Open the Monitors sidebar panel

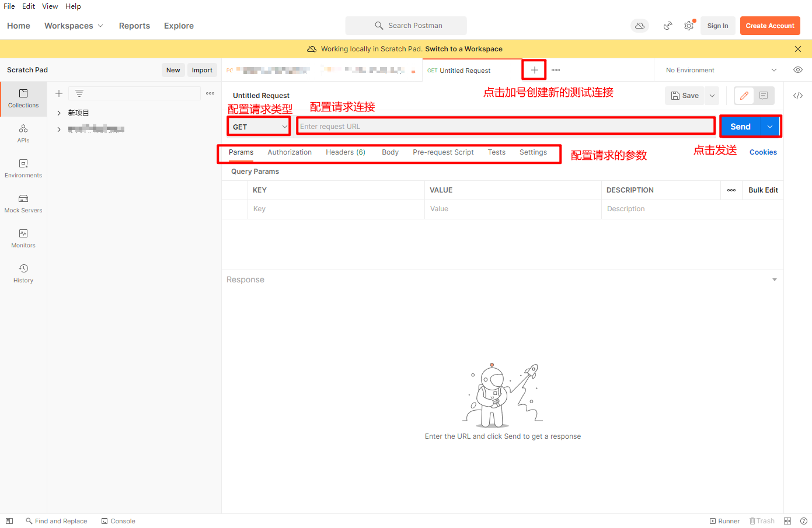[x=23, y=239]
